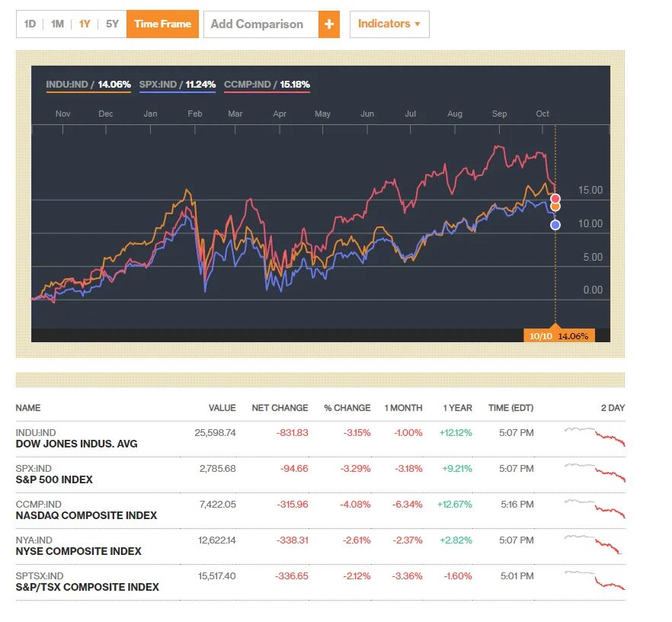This screenshot has height=622, width=672.
Task: Click the NYA:IND ticker in table
Action: pyautogui.click(x=34, y=540)
